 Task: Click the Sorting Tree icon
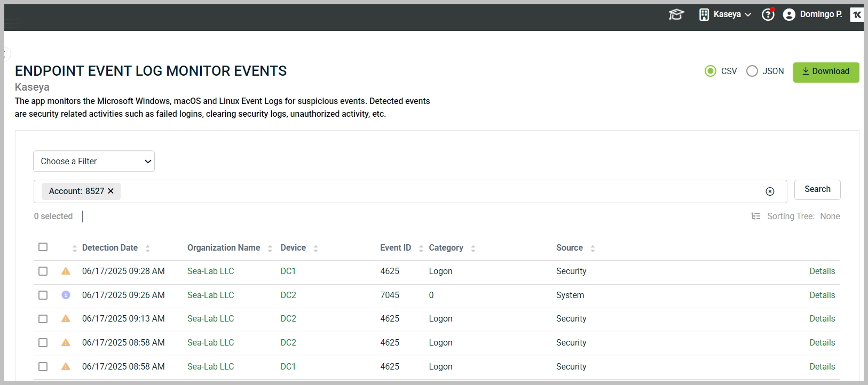coord(756,216)
